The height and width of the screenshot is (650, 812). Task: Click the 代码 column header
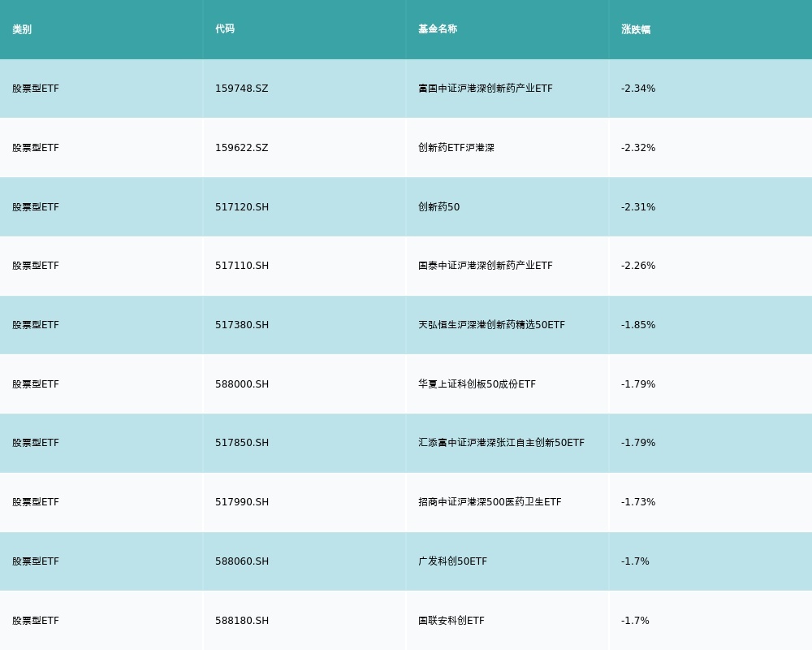[225, 29]
